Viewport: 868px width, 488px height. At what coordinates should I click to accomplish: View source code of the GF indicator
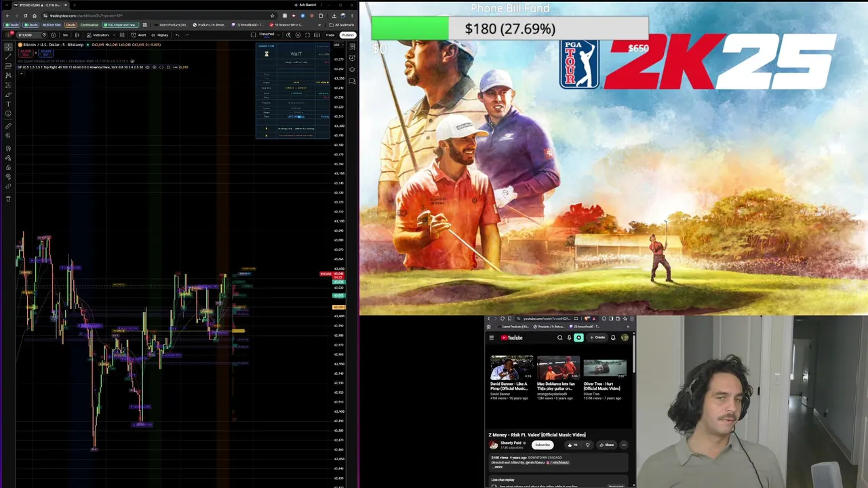[161, 67]
